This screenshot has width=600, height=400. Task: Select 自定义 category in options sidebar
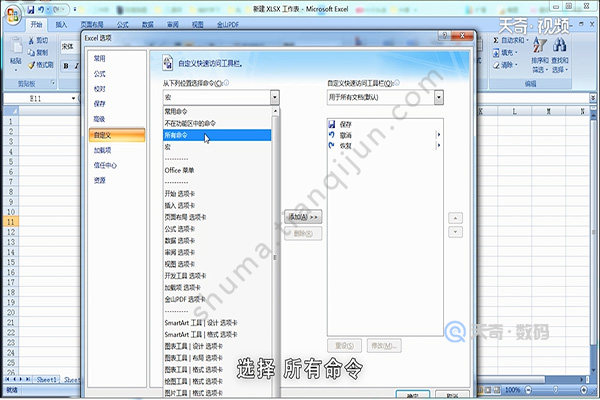[117, 135]
